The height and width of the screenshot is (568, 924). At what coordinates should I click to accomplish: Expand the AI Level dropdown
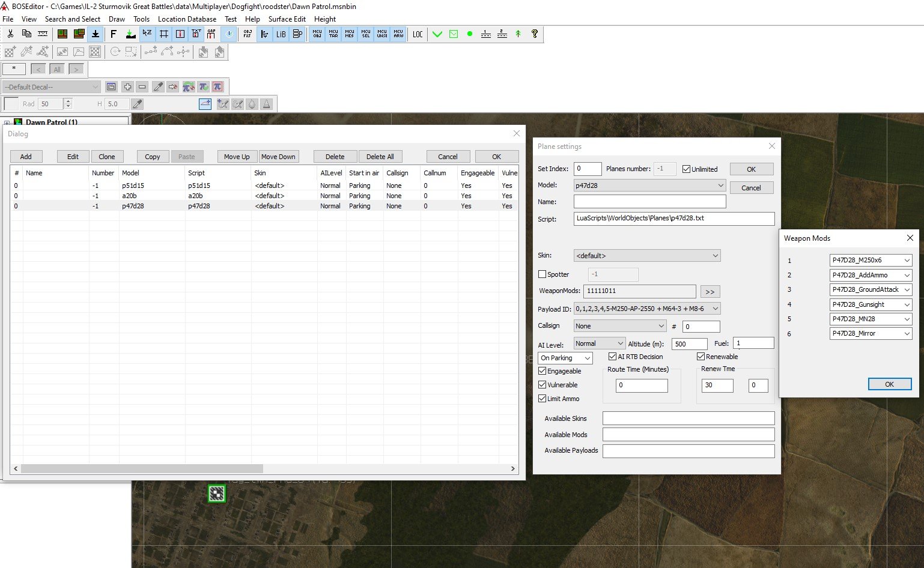pos(600,343)
